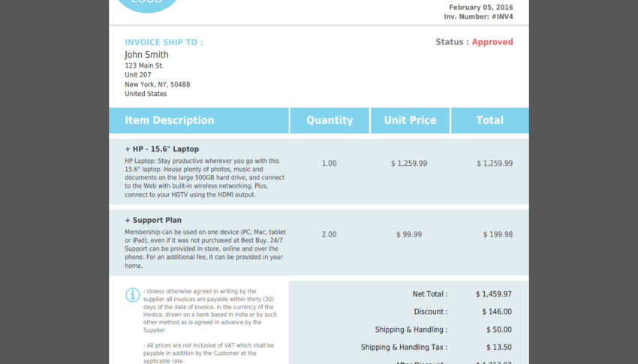The height and width of the screenshot is (364, 638).
Task: Click the Status : label
Action: pos(452,42)
